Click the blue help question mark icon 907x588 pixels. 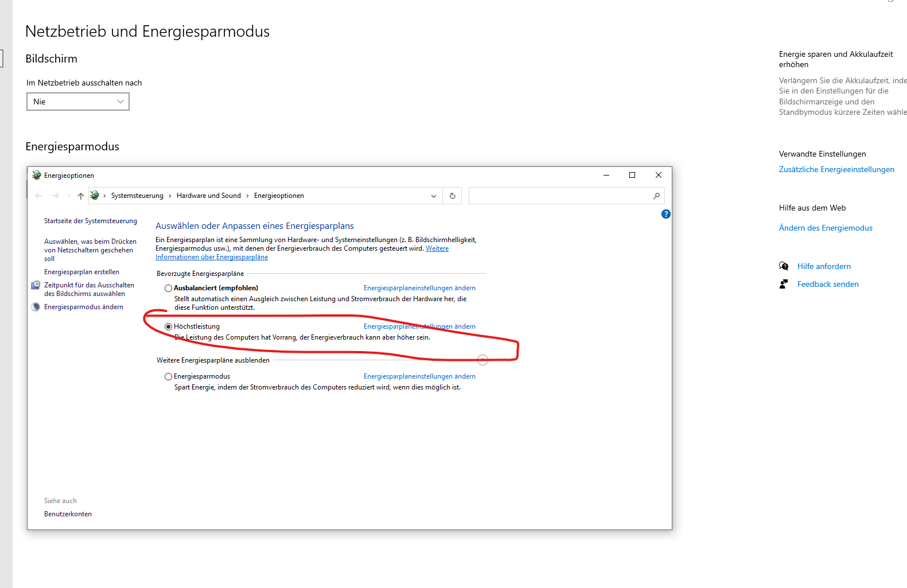[x=665, y=214]
